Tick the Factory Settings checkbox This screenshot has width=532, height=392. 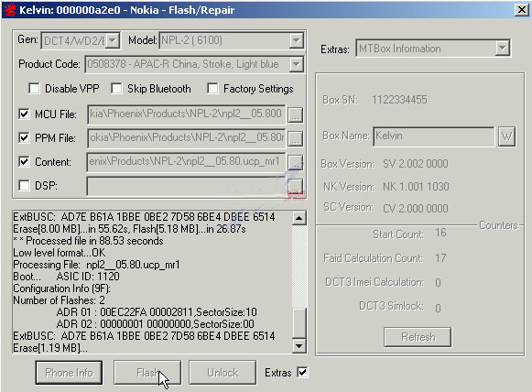point(212,89)
